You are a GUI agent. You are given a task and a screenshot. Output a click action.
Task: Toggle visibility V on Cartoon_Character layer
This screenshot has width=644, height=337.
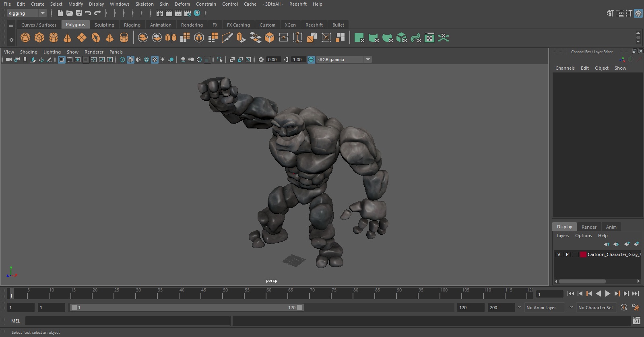tap(559, 254)
